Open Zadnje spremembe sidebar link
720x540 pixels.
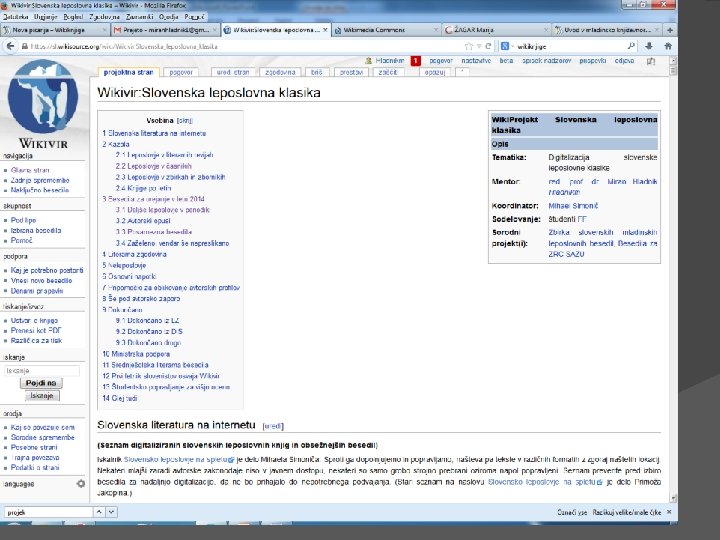(40, 180)
